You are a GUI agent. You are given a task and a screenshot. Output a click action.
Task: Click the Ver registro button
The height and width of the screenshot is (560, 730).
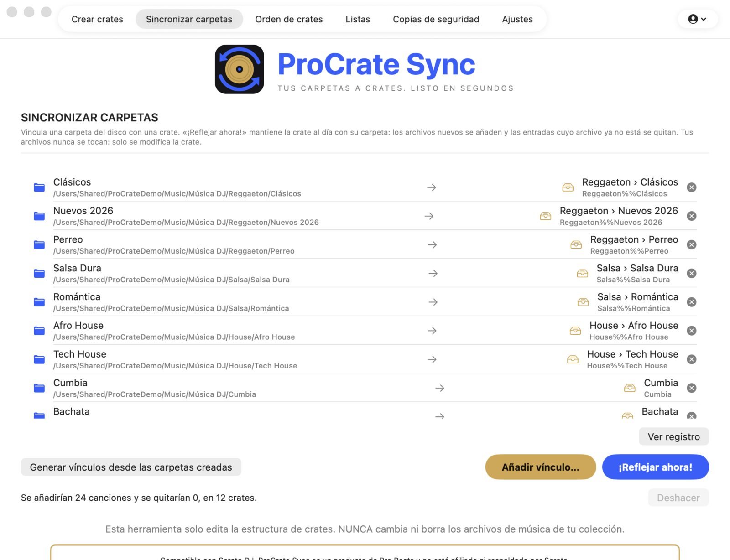674,436
